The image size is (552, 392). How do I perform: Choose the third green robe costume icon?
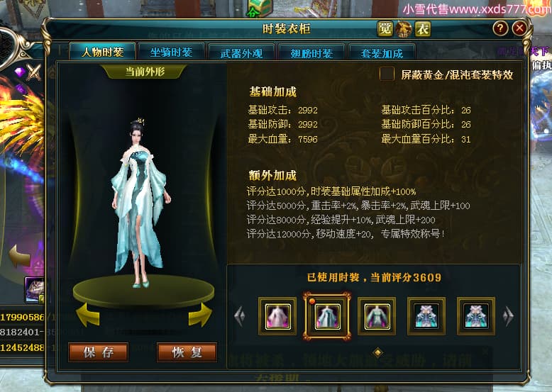(x=377, y=316)
